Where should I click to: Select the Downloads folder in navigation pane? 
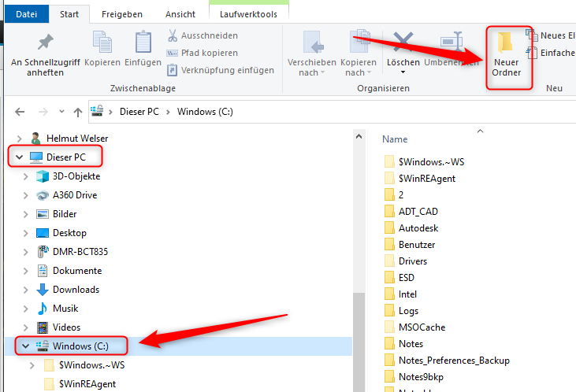coord(76,290)
